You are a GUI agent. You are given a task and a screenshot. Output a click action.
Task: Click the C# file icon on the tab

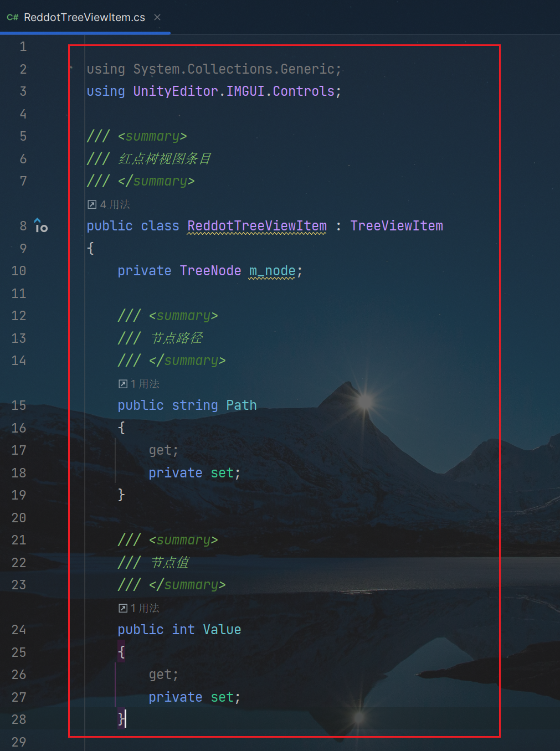click(x=12, y=18)
